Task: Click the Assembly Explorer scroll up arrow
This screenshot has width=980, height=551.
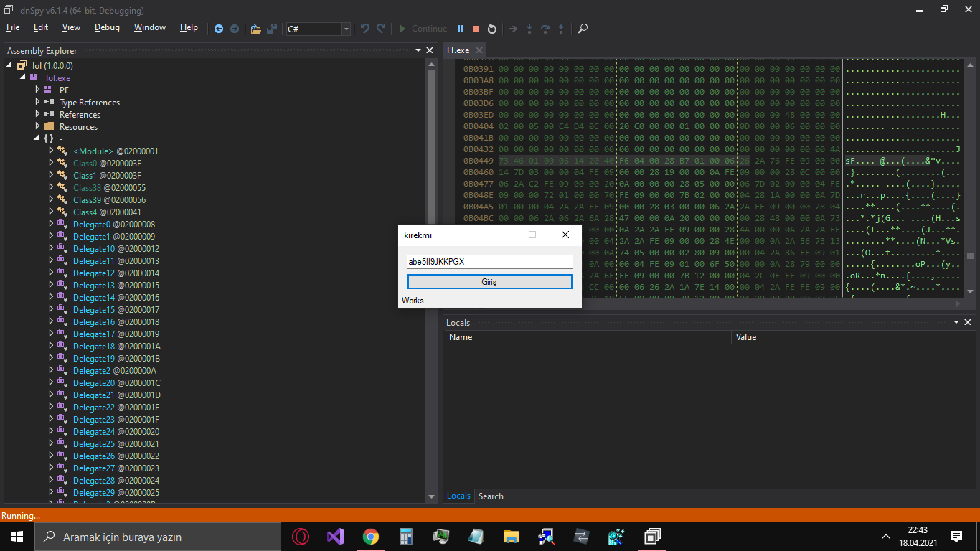Action: point(431,65)
